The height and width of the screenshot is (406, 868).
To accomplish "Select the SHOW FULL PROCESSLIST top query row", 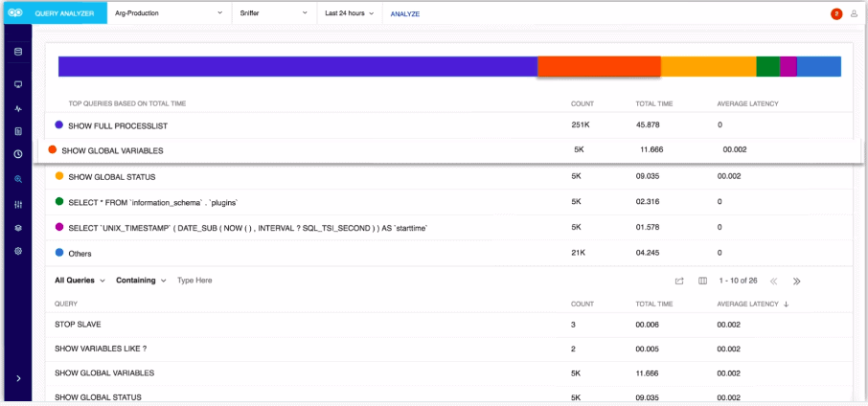I will click(449, 125).
